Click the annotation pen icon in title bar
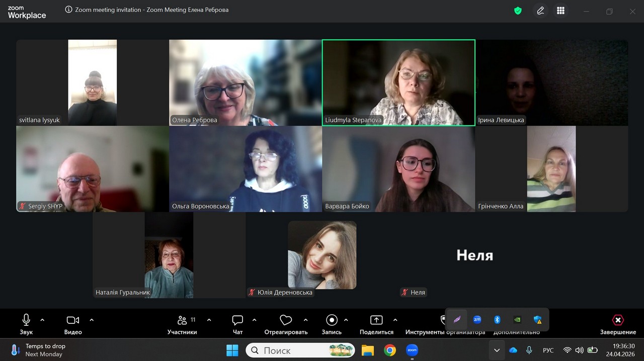Viewport: 644px width, 361px height. coord(540,11)
